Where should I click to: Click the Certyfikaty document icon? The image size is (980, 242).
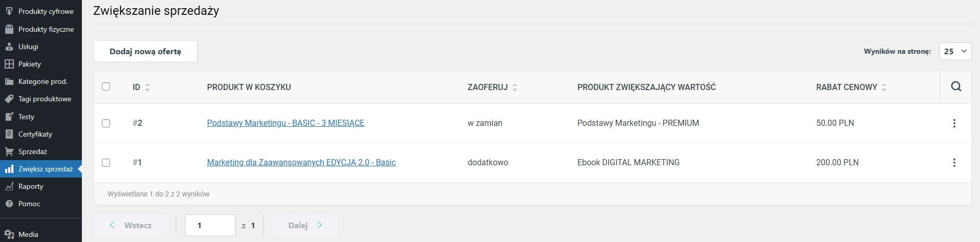pyautogui.click(x=9, y=134)
